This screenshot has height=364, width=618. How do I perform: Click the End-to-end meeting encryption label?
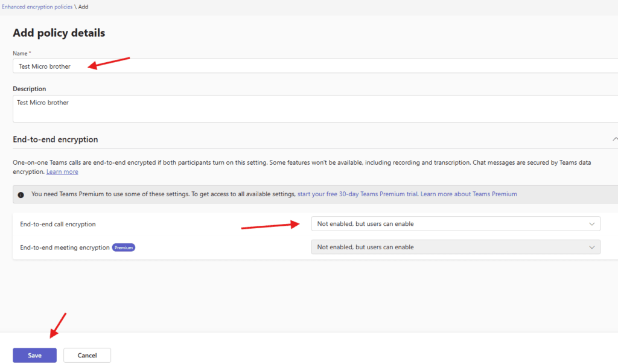pyautogui.click(x=65, y=247)
